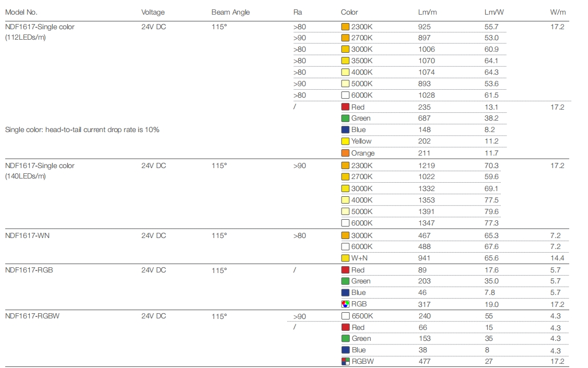The height and width of the screenshot is (368, 588).
Task: Click the four-color RGBW square icon
Action: click(x=345, y=361)
